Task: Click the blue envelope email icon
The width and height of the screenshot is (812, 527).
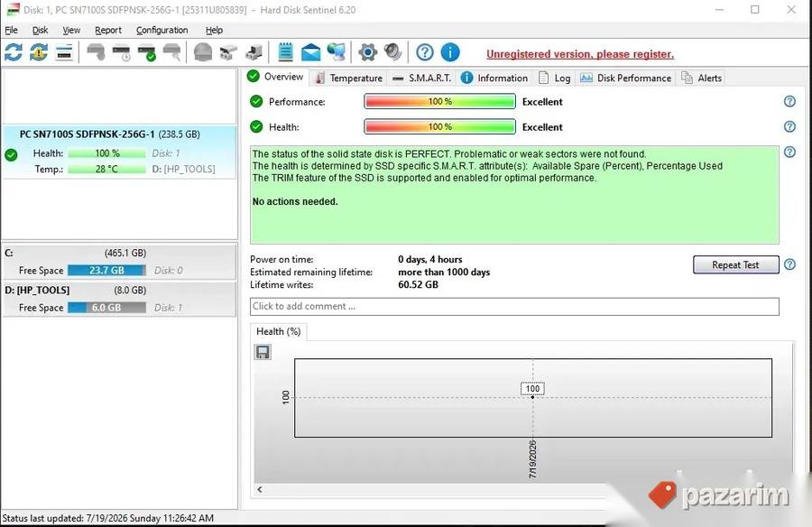Action: 310,52
